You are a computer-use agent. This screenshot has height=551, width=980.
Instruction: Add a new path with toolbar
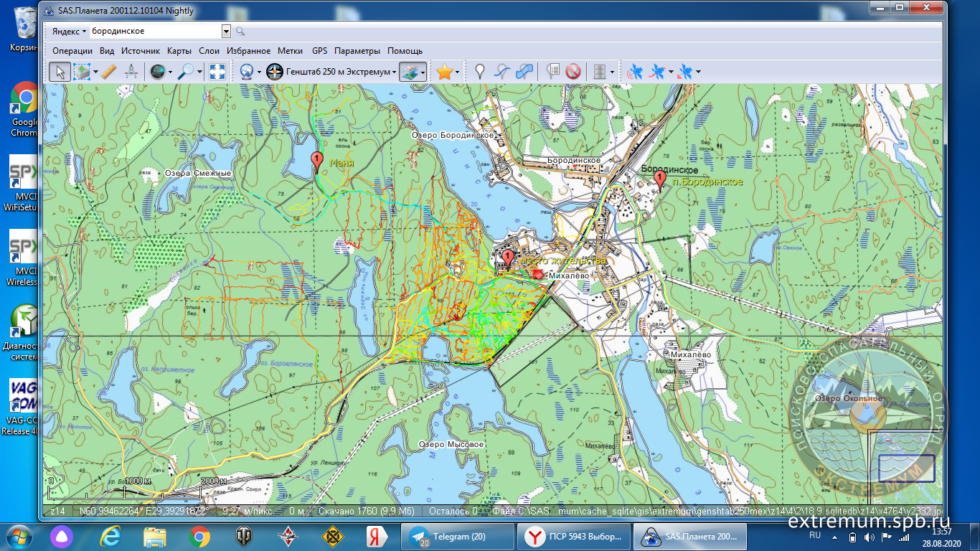coord(503,72)
